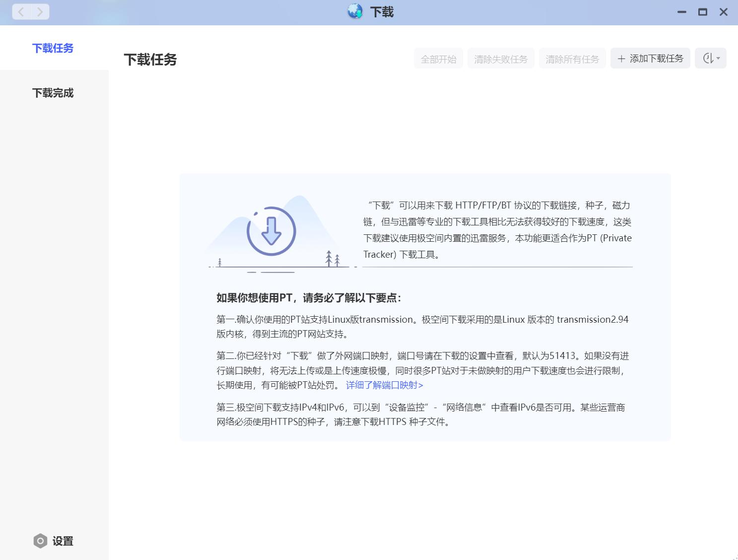Click the 设置 label at bottom left

(63, 541)
